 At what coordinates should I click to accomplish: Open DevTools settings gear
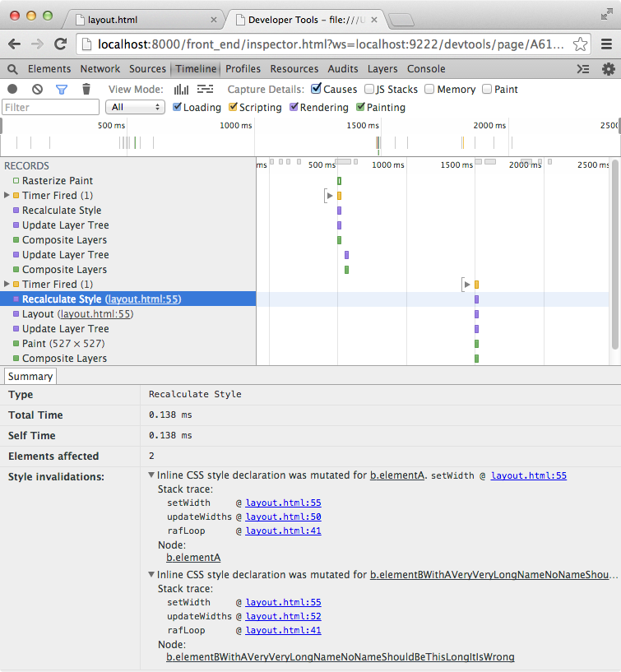[x=609, y=69]
